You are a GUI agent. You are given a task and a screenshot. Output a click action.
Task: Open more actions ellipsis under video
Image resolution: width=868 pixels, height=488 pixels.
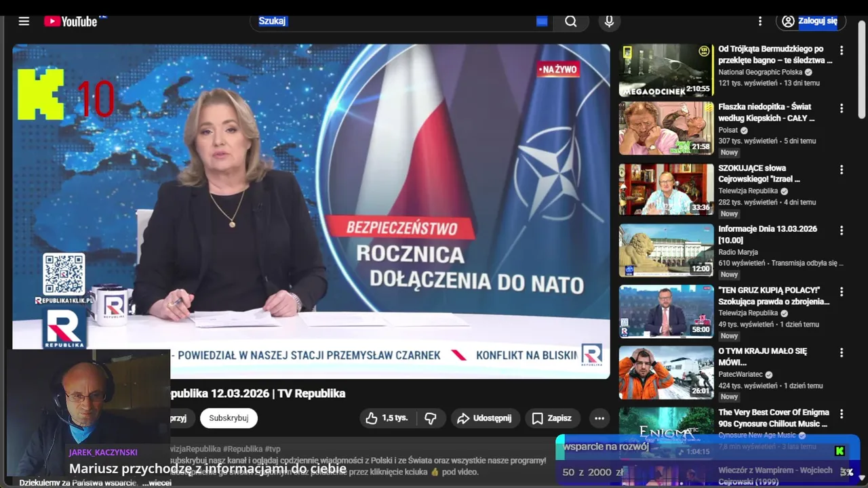click(x=599, y=418)
